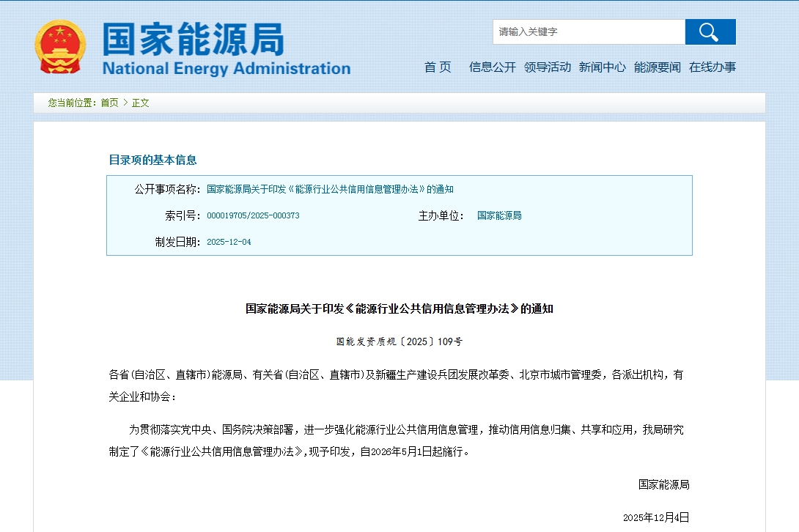
Task: Click the bold article headline
Action: point(399,309)
